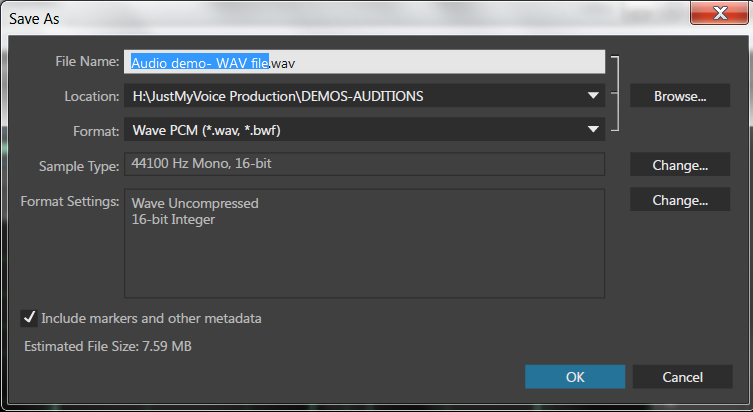Close the dialog with the red X
The image size is (753, 412).
tap(719, 13)
